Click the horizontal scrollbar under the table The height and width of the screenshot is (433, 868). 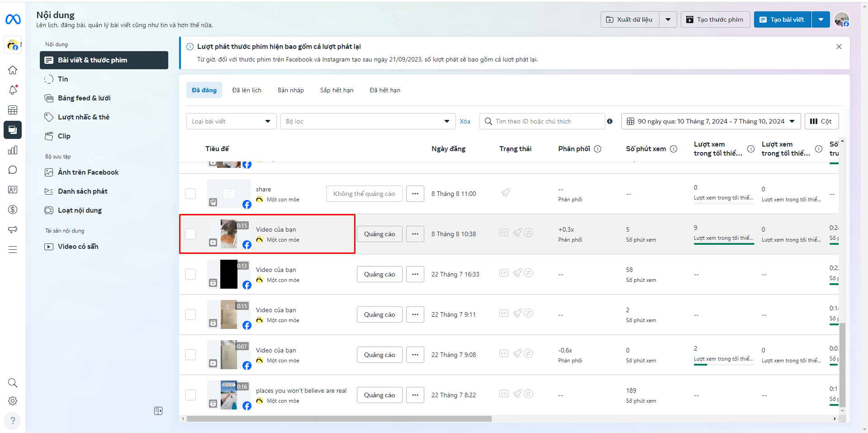339,419
